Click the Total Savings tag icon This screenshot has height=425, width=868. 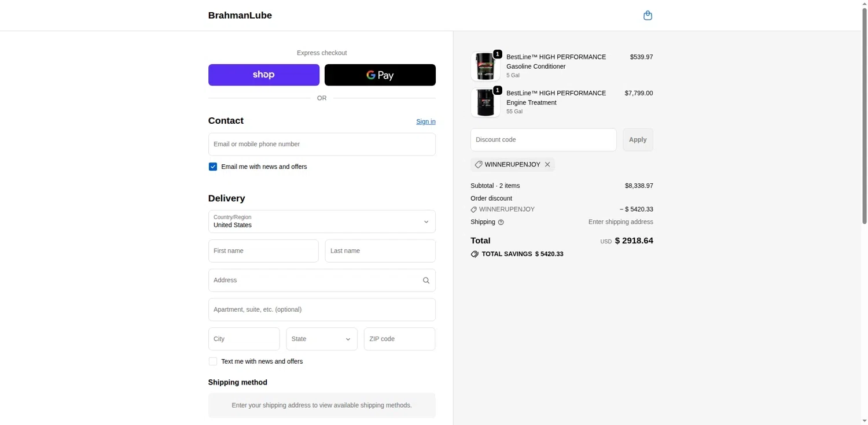point(475,254)
